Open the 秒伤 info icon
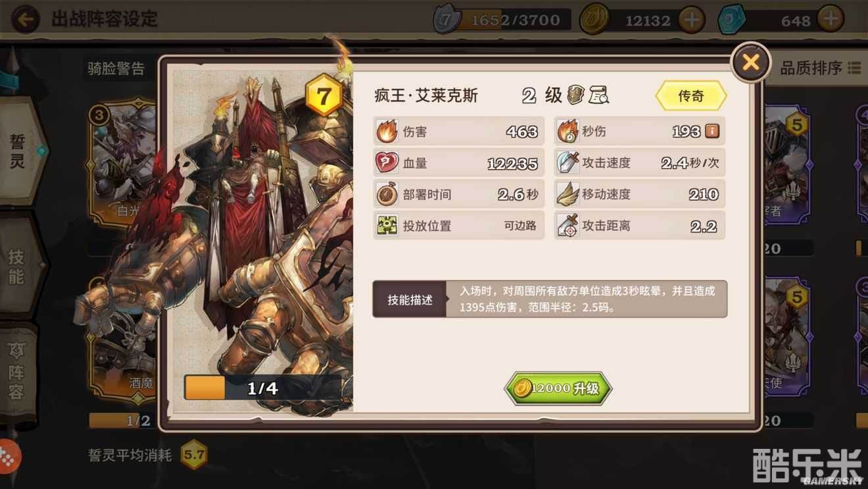 click(712, 131)
